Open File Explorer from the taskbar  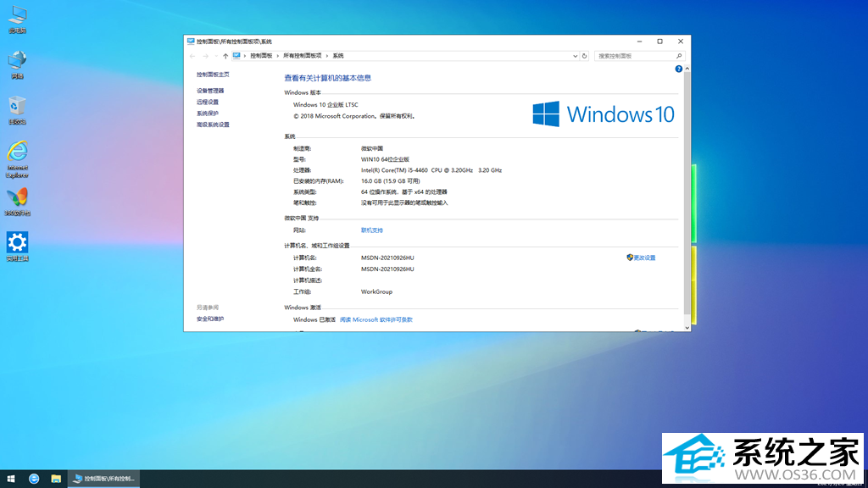coord(56,479)
